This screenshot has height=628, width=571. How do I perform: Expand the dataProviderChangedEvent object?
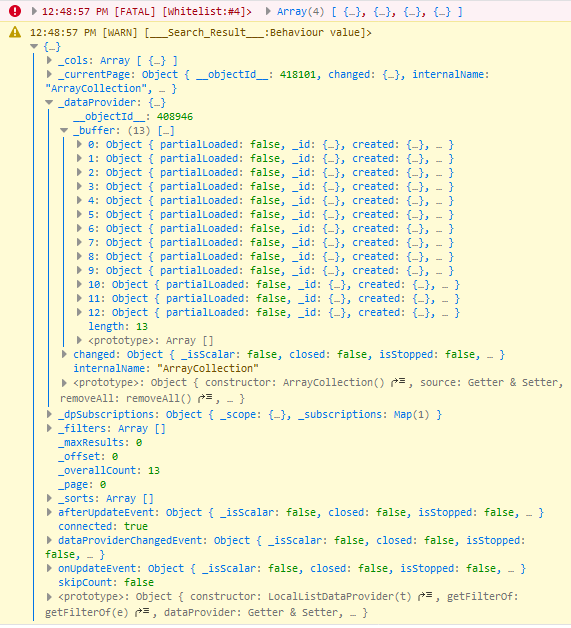tap(49, 540)
